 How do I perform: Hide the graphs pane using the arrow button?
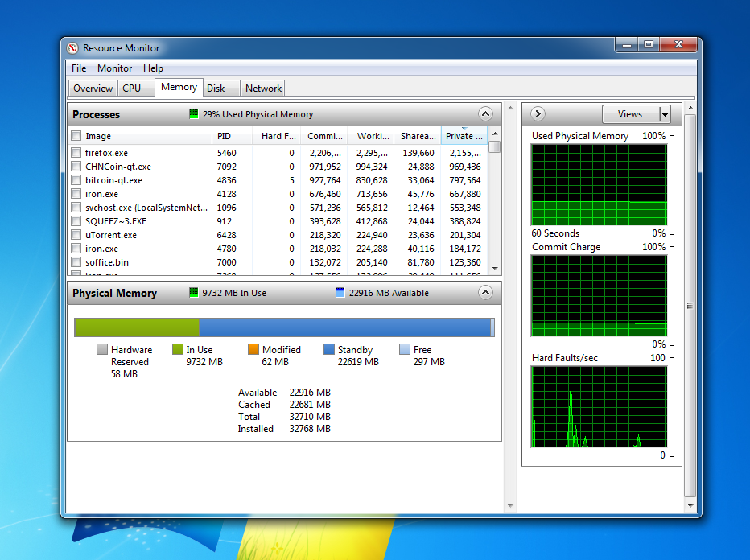click(538, 113)
